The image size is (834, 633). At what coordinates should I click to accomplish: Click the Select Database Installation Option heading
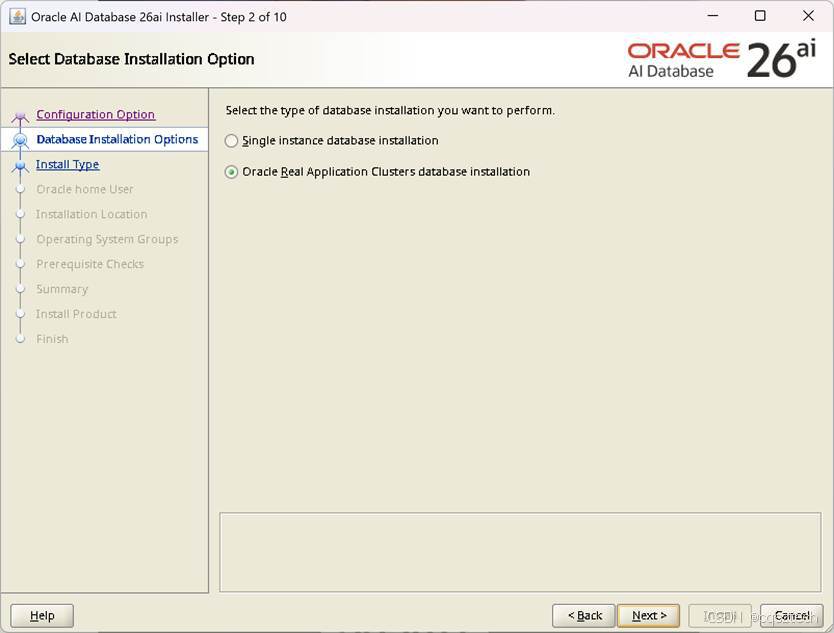[131, 59]
